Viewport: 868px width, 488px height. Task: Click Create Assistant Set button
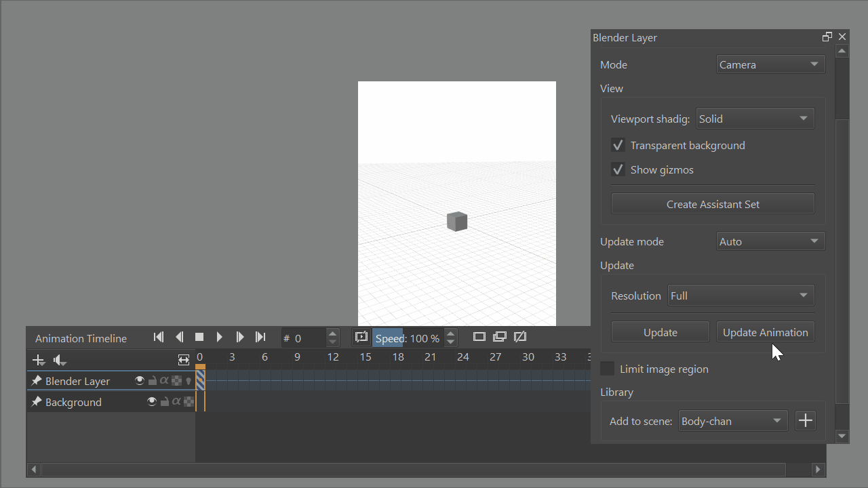(713, 204)
